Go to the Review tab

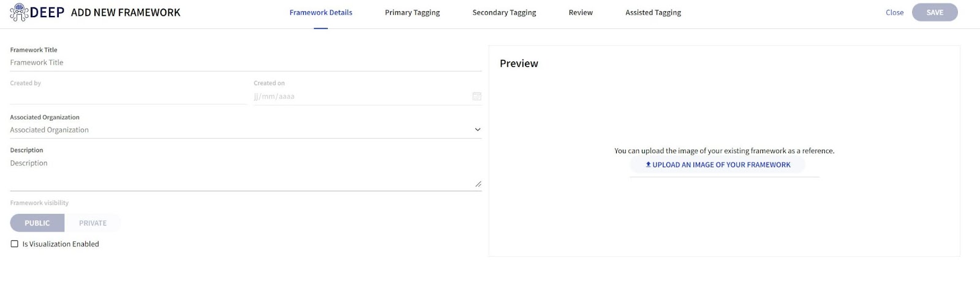pyautogui.click(x=581, y=12)
